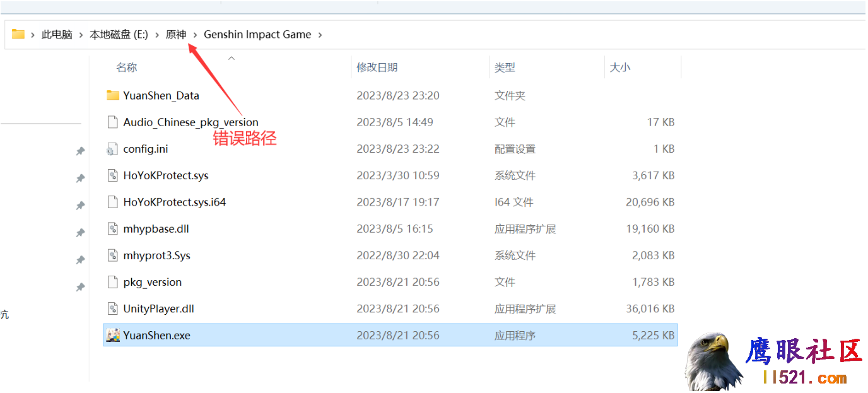The image size is (868, 393).
Task: Click the 文件夹 type of YuanShen_Data
Action: [x=510, y=96]
